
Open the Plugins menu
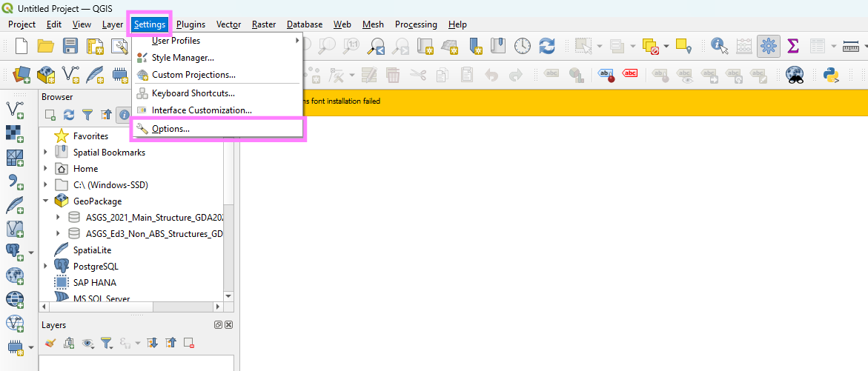pyautogui.click(x=191, y=24)
